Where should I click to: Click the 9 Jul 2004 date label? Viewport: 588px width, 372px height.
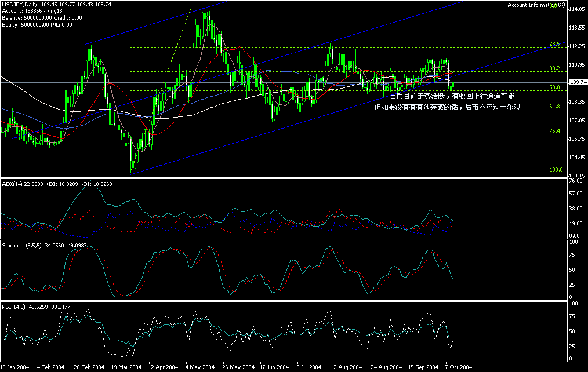[x=309, y=367]
